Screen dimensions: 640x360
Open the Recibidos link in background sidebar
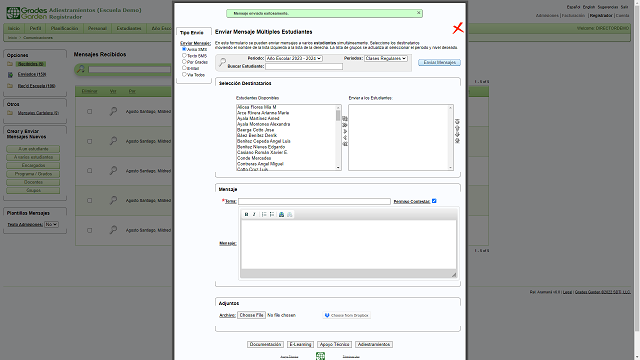(31, 64)
